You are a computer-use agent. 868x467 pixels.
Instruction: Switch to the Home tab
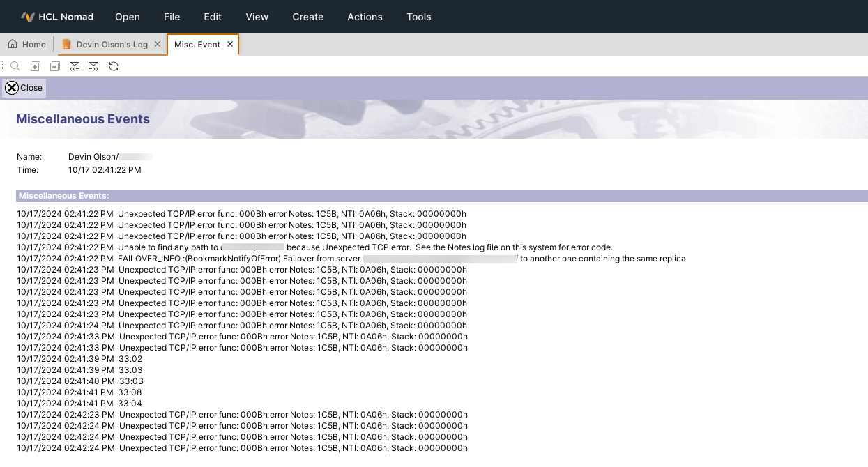[x=26, y=44]
